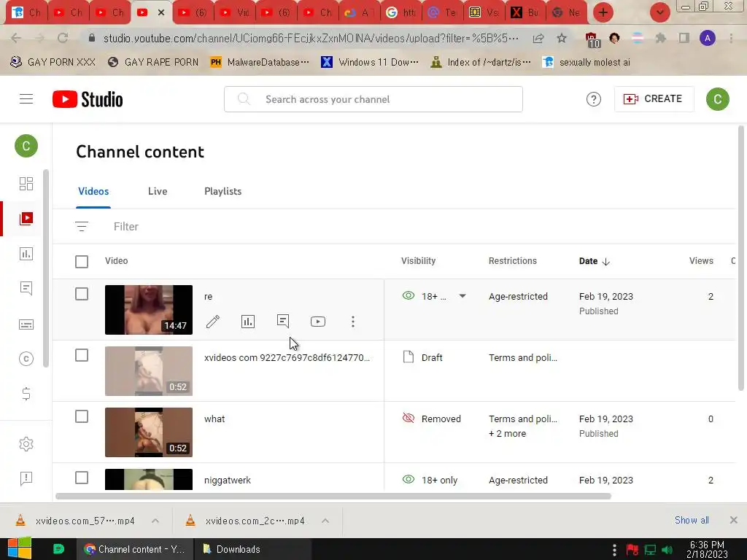Open the menu arrow for the second download item
Screen dimensions: 747x560
(325, 521)
